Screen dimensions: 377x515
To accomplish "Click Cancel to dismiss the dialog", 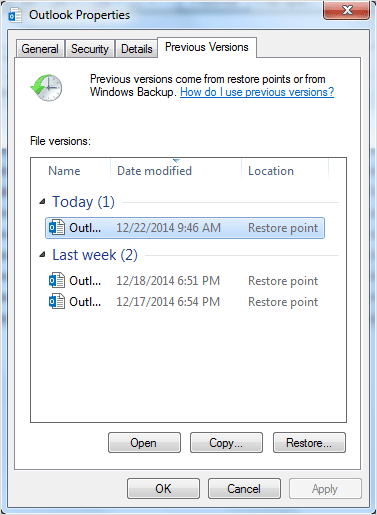I will click(x=244, y=489).
